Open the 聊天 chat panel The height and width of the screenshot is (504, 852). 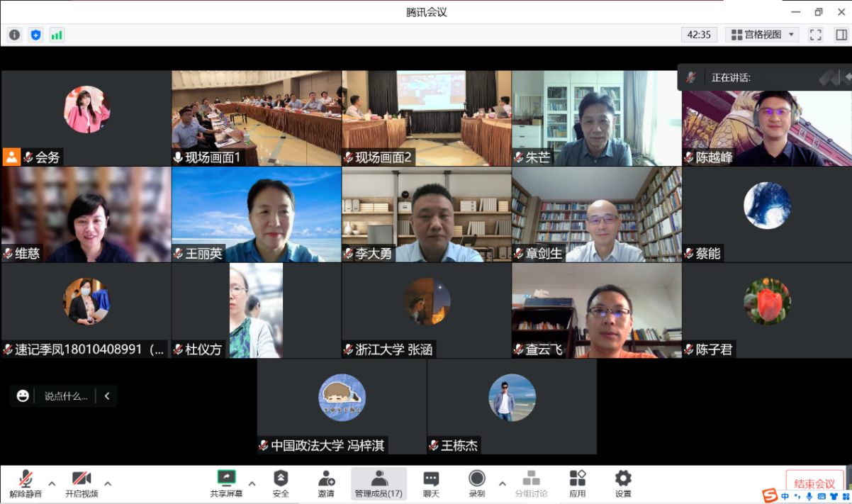point(431,483)
